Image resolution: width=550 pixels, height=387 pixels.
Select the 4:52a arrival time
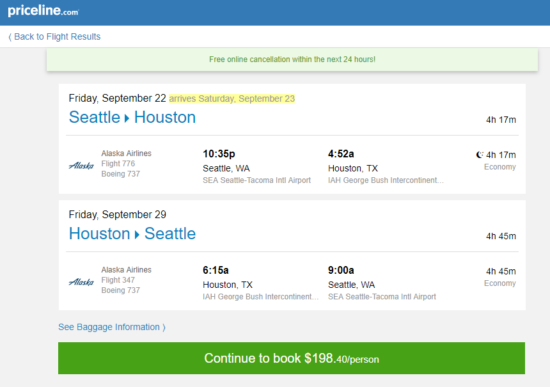coord(341,154)
